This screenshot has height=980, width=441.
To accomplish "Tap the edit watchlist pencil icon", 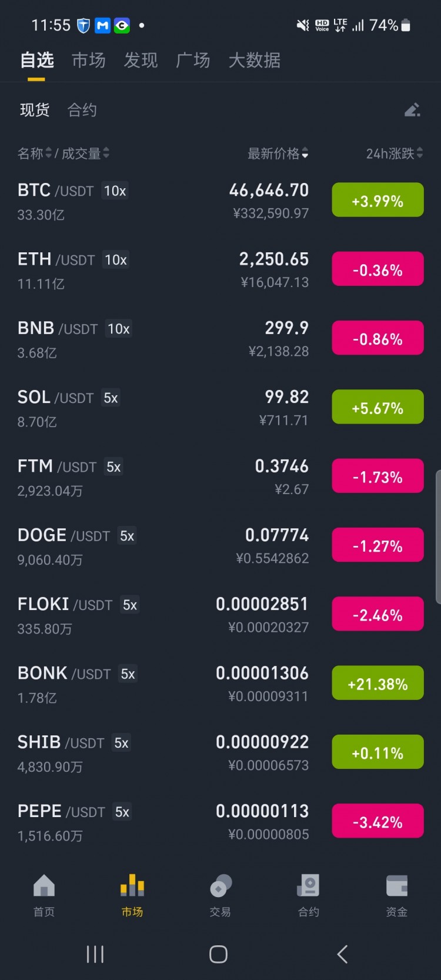I will point(412,110).
